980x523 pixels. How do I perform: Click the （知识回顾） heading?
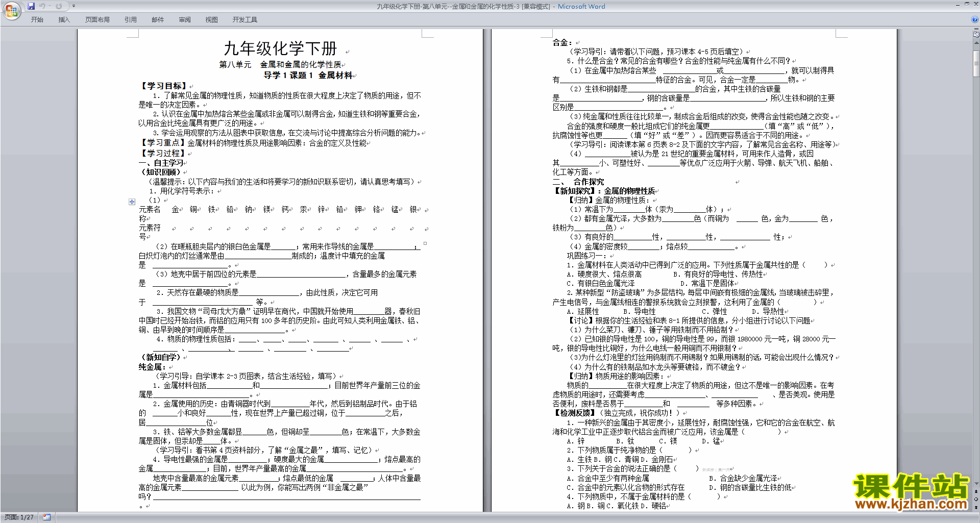(161, 172)
